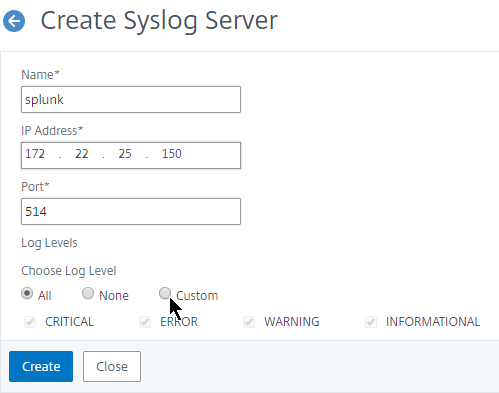The width and height of the screenshot is (499, 393).
Task: Click the Log Levels section label
Action: pyautogui.click(x=49, y=243)
